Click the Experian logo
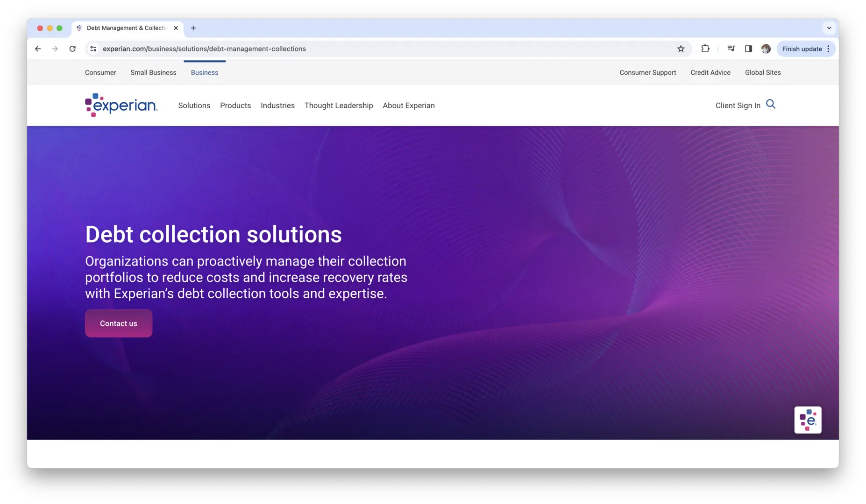Screen dimensions: 866x504 click(121, 105)
